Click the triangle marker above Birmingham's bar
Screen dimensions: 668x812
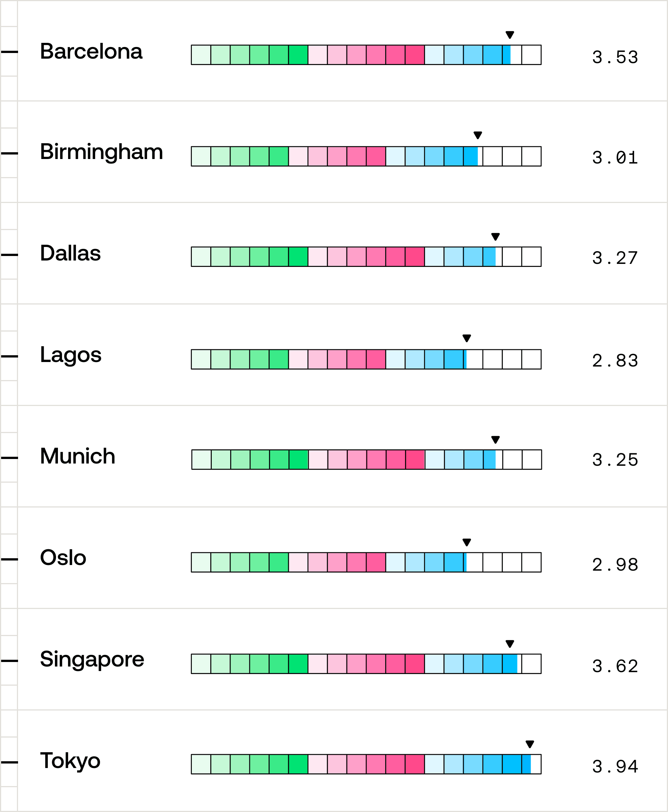(478, 135)
